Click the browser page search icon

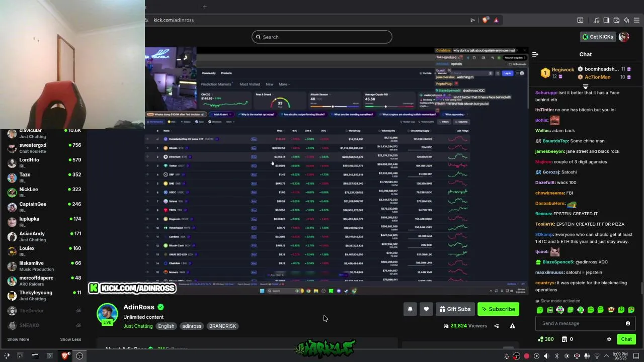point(580,20)
